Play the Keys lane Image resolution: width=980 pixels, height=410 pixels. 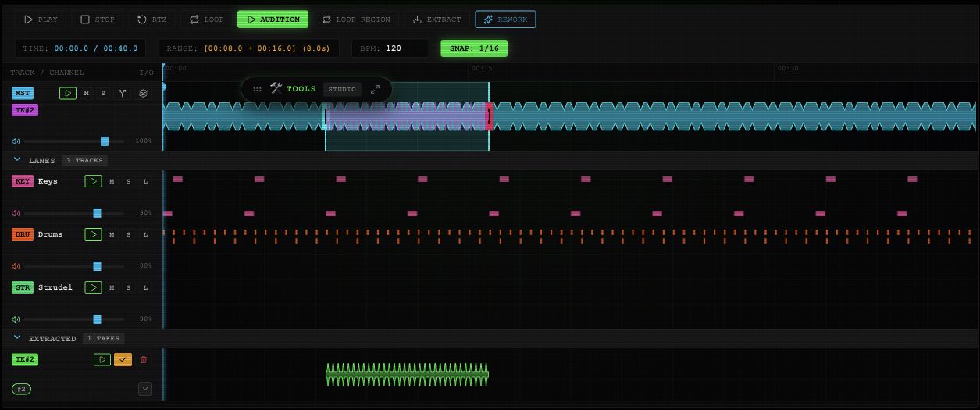(x=93, y=181)
